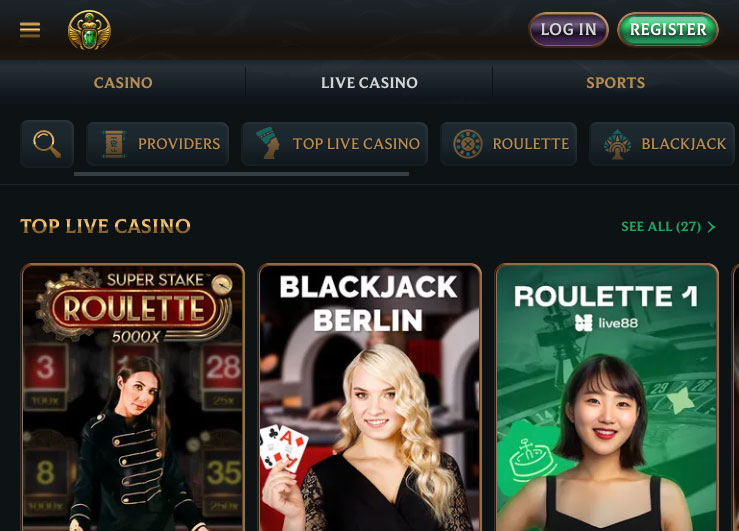Open the hamburger menu
The image size is (739, 531).
point(30,30)
